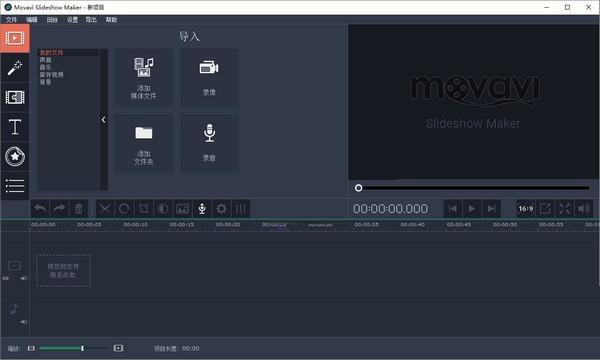Image resolution: width=600 pixels, height=360 pixels.
Task: Maximize the Movavi Slideshow Maker window
Action: [x=567, y=7]
